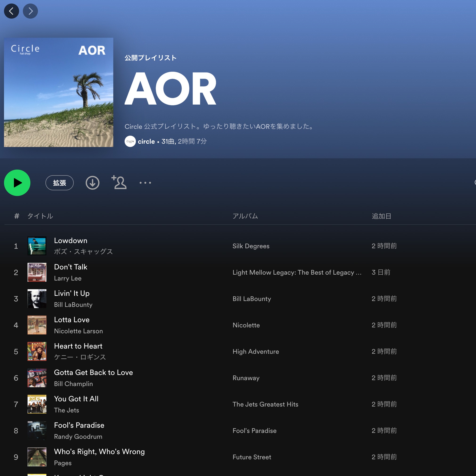Open artist ボズ・スキャッグス
Viewport: 476px width, 476px height.
(x=83, y=252)
